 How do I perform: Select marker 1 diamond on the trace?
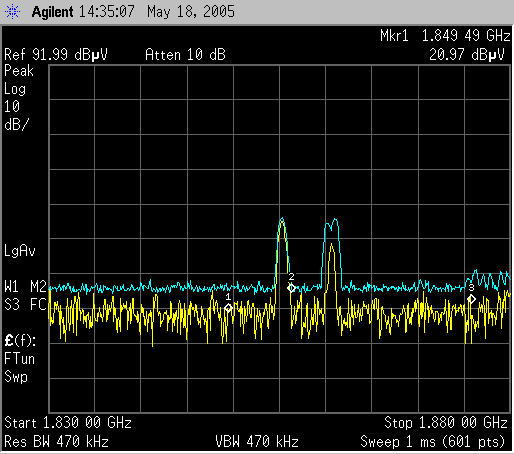coord(228,308)
